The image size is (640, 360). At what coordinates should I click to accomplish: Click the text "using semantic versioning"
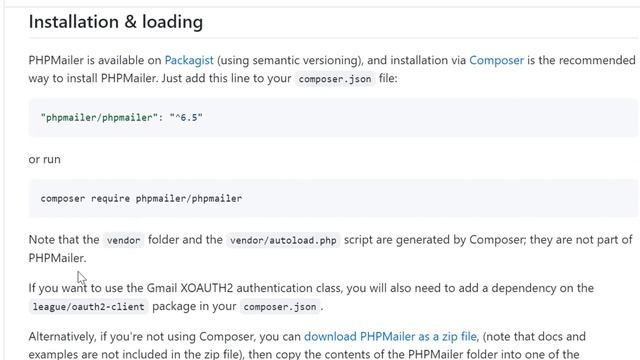tap(289, 60)
